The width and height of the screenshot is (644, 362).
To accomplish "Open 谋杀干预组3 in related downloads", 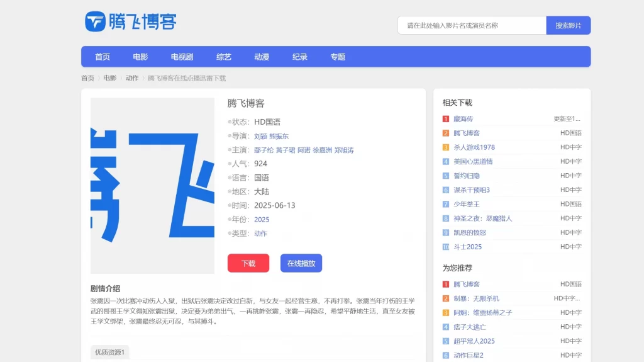I will 472,190.
